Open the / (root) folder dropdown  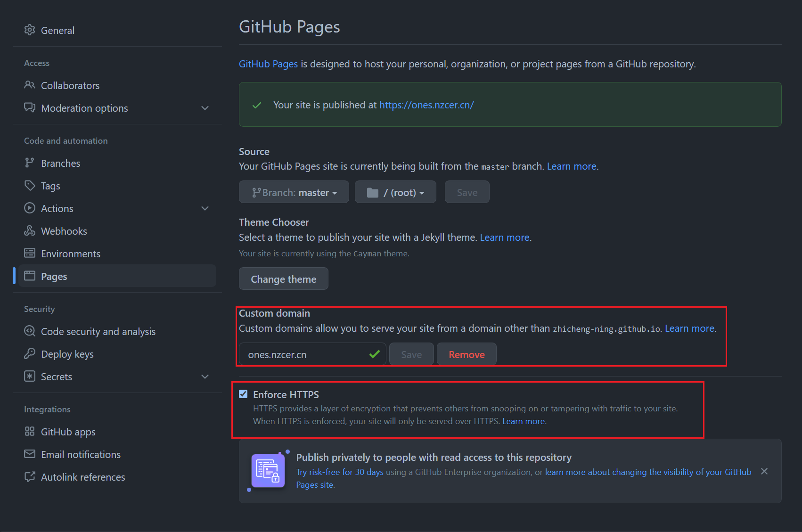click(395, 192)
